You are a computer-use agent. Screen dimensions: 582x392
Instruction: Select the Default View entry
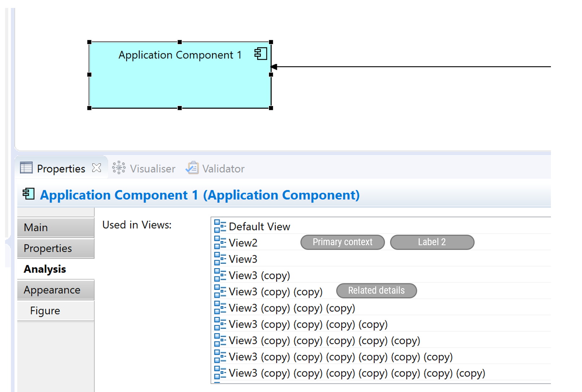click(259, 226)
